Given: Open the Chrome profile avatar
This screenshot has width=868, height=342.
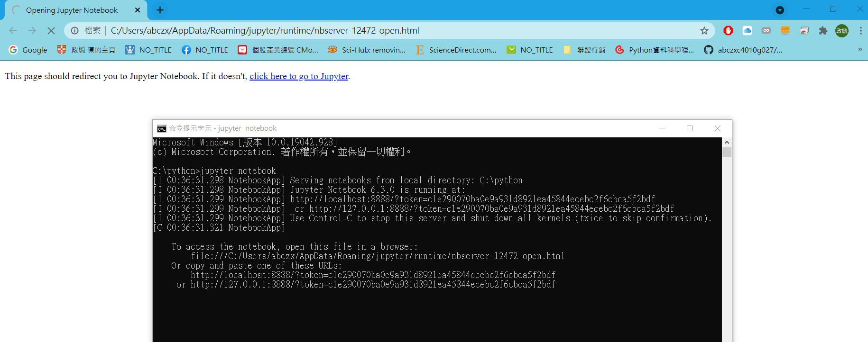Looking at the screenshot, I should coord(842,31).
